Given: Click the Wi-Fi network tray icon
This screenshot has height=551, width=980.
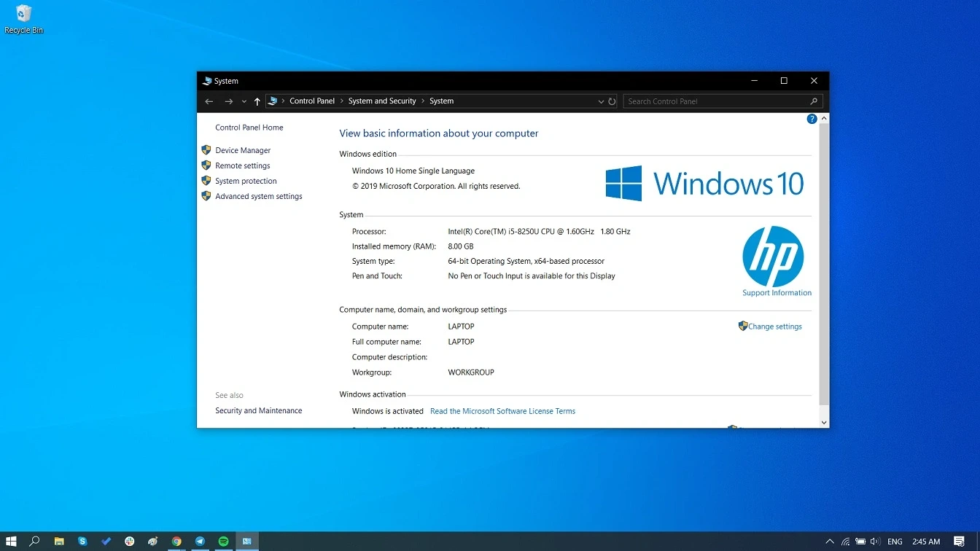Looking at the screenshot, I should pyautogui.click(x=846, y=542).
